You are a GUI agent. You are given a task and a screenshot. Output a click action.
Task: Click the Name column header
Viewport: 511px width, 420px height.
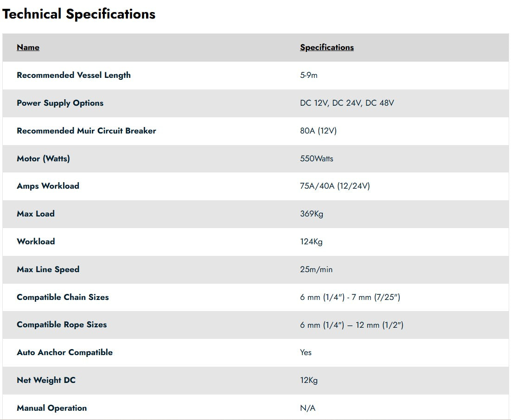pos(28,47)
